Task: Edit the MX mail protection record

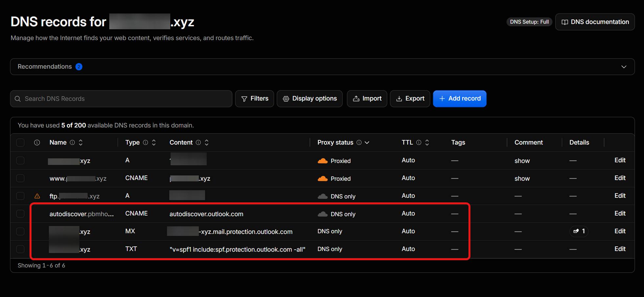Action: [x=620, y=231]
